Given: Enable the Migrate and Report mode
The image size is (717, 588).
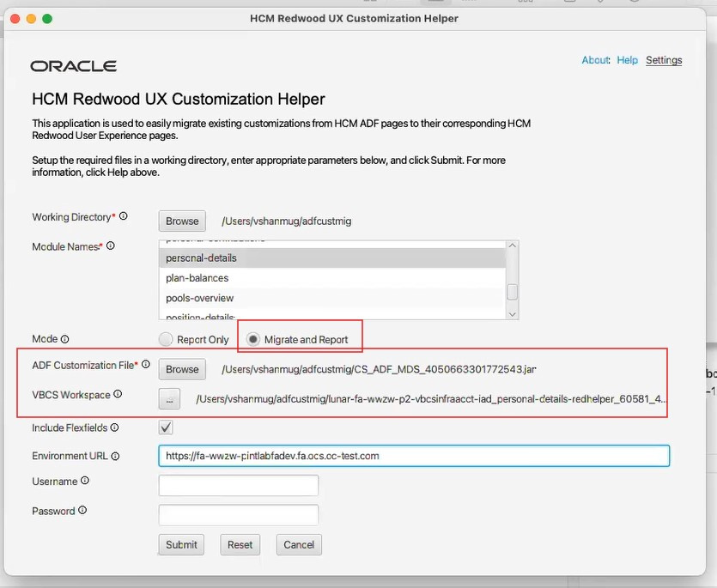Looking at the screenshot, I should pos(252,339).
